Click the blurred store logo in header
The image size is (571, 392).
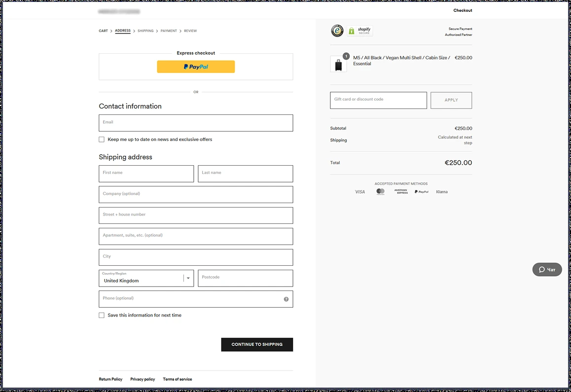coord(119,12)
